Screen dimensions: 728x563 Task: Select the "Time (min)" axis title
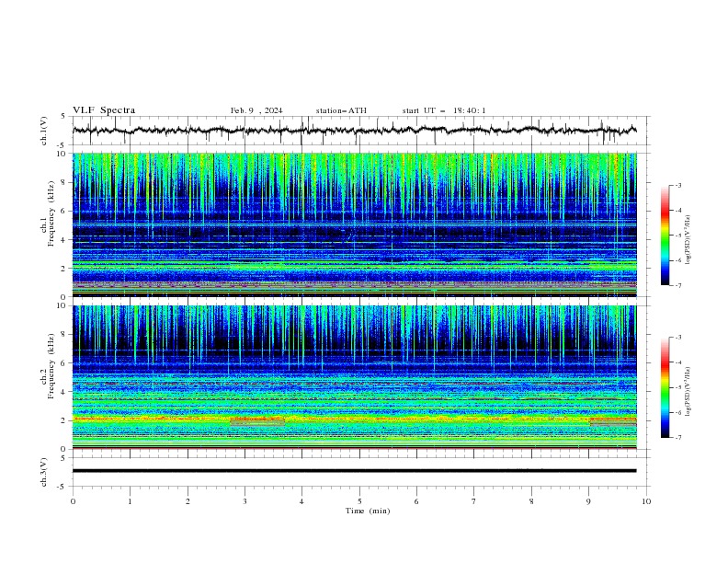(x=368, y=511)
